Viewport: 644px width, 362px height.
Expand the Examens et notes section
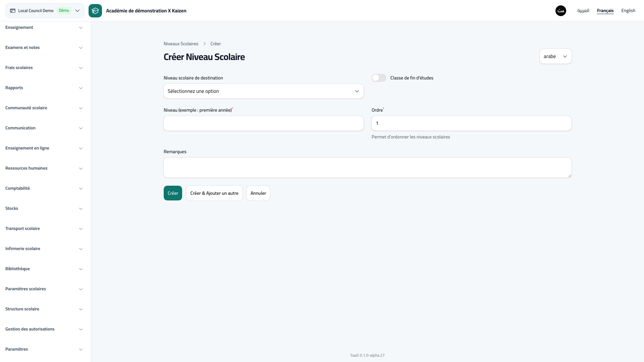[44, 48]
